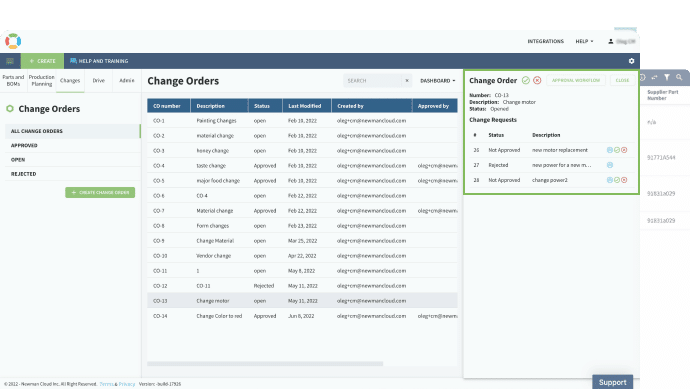The image size is (690, 389).
Task: Click the magnifier search icon at right
Action: pyautogui.click(x=679, y=77)
